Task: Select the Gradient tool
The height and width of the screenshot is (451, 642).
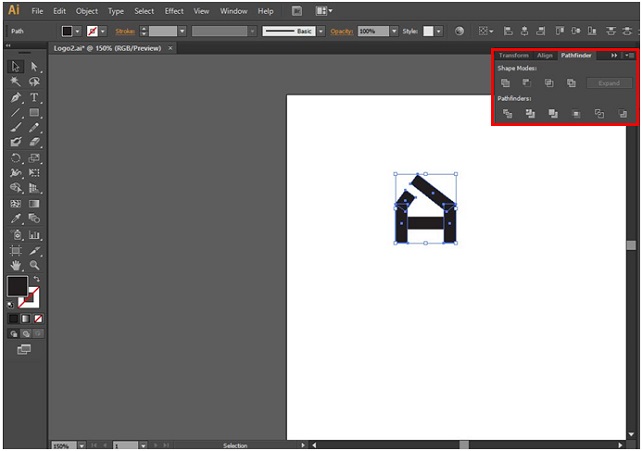Action: click(x=34, y=203)
